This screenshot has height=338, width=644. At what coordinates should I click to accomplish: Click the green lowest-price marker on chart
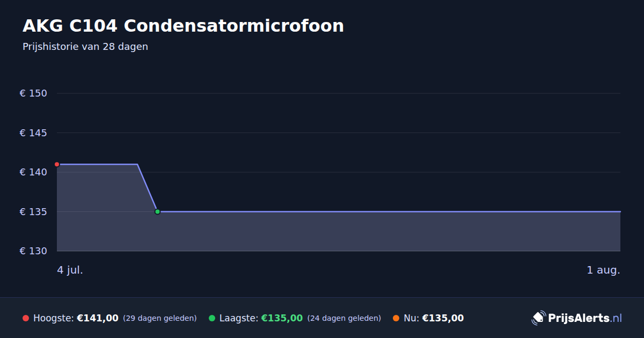click(157, 211)
